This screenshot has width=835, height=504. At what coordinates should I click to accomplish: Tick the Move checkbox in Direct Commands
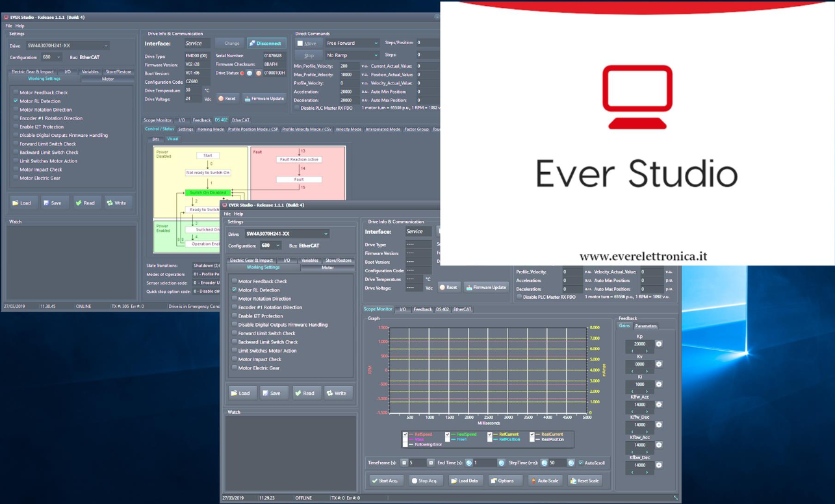point(300,44)
